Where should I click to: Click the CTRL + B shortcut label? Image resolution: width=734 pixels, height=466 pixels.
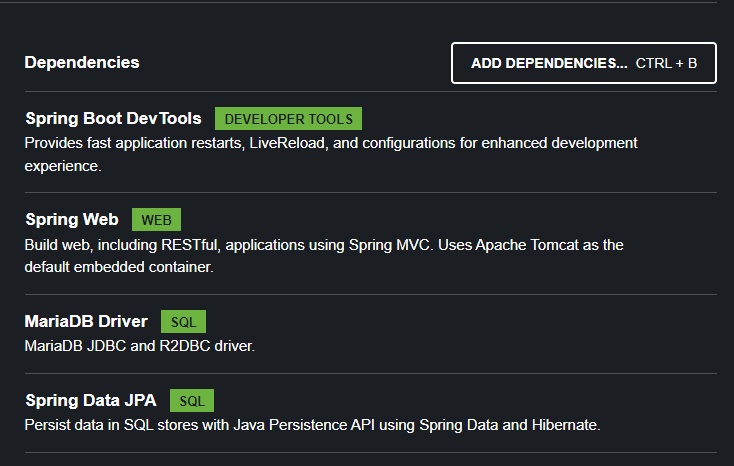666,63
